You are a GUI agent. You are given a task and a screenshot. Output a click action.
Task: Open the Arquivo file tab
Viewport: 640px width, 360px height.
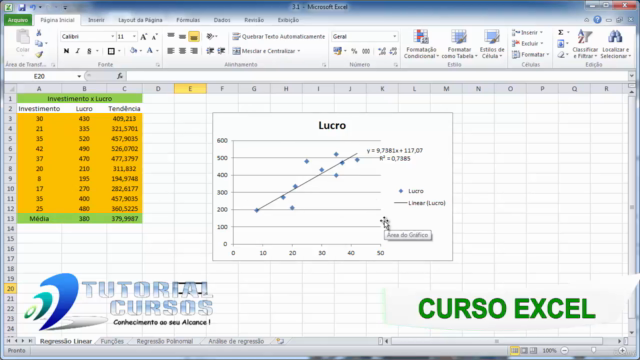[x=18, y=20]
